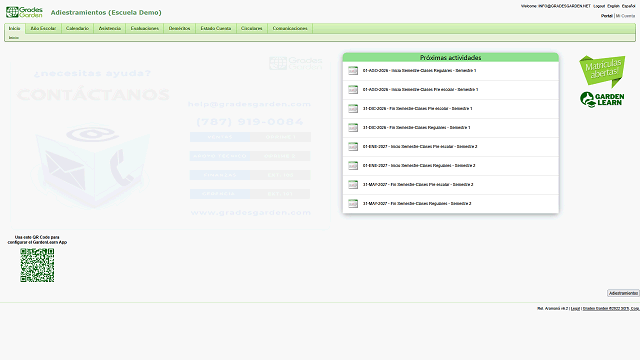
Task: Switch language to Español
Action: [x=629, y=6]
